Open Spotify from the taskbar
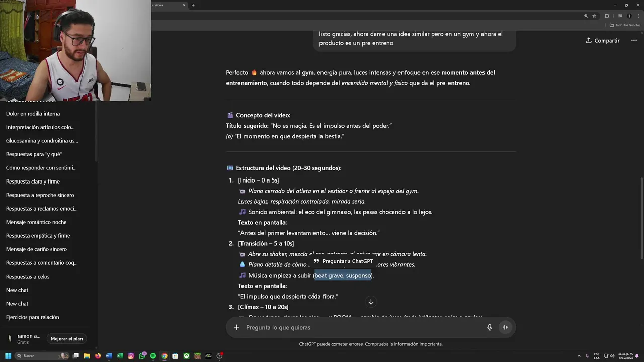This screenshot has height=362, width=644. (x=153, y=356)
